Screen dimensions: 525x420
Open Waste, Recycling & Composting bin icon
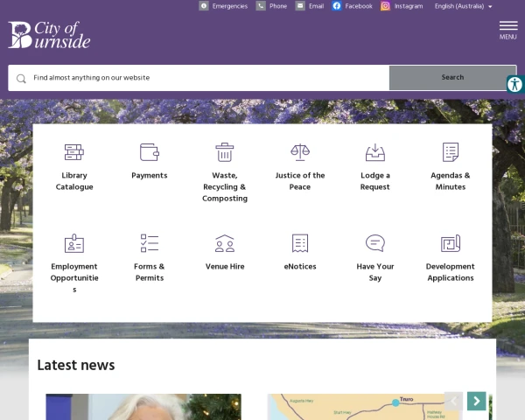(x=225, y=152)
